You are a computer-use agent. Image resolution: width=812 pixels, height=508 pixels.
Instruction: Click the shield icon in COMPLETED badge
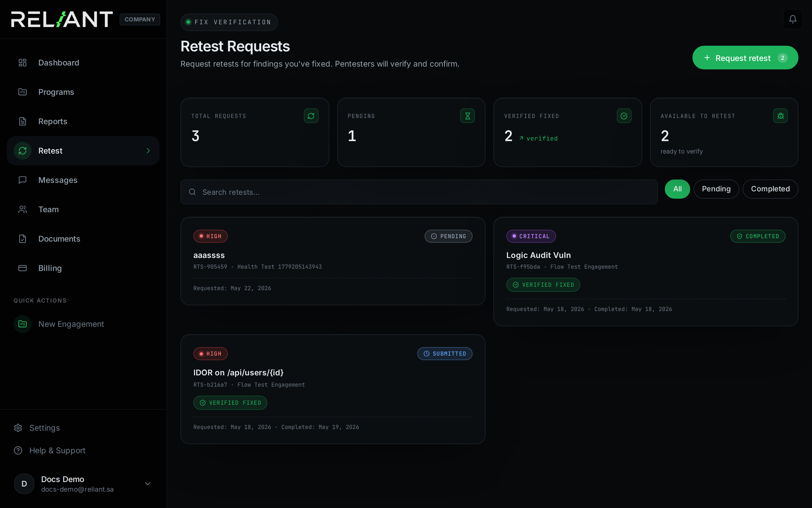[740, 236]
